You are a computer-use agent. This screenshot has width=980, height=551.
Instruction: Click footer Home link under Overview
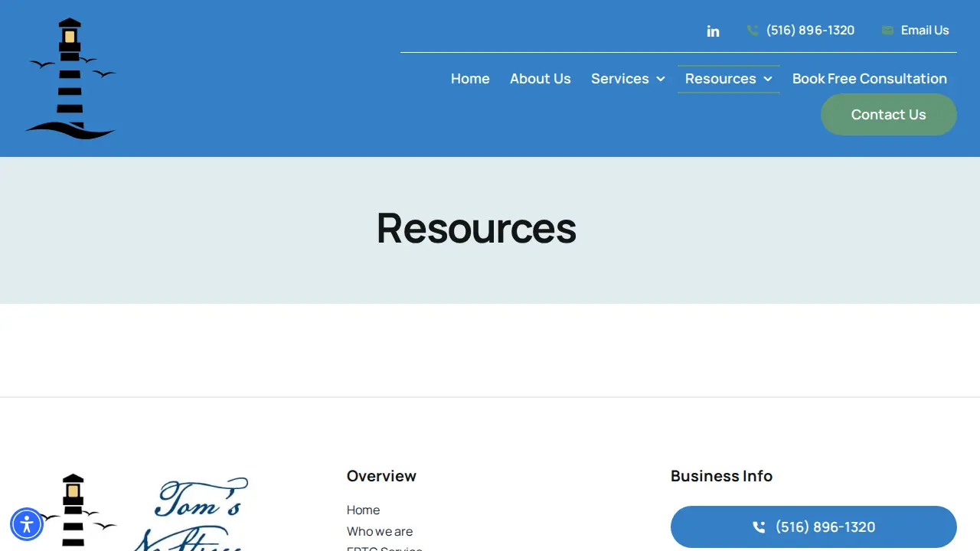[363, 510]
